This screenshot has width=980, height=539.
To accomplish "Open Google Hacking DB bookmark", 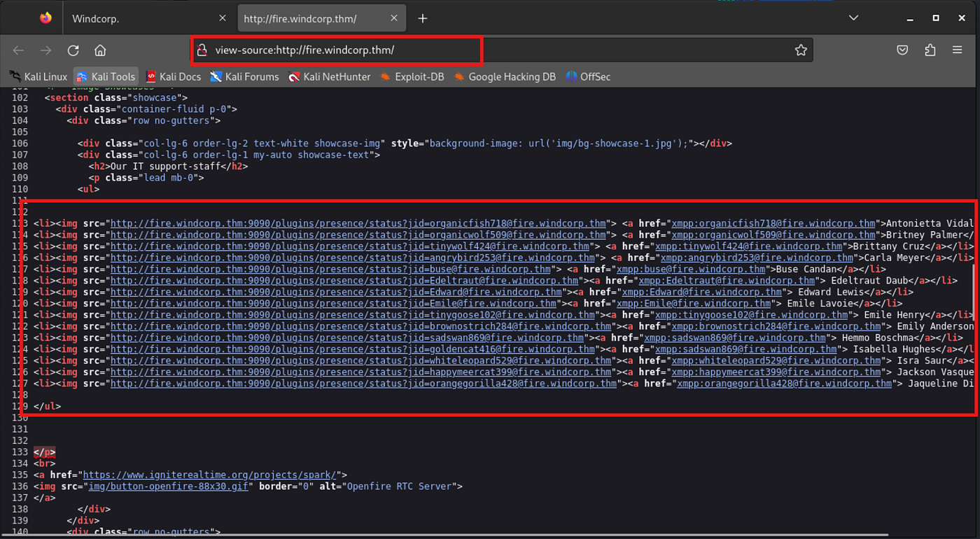I will [x=505, y=77].
